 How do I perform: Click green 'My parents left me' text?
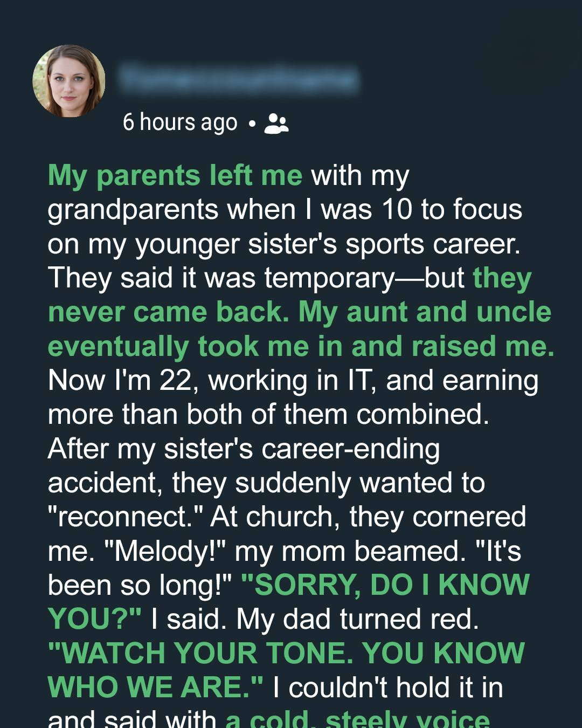tap(175, 176)
